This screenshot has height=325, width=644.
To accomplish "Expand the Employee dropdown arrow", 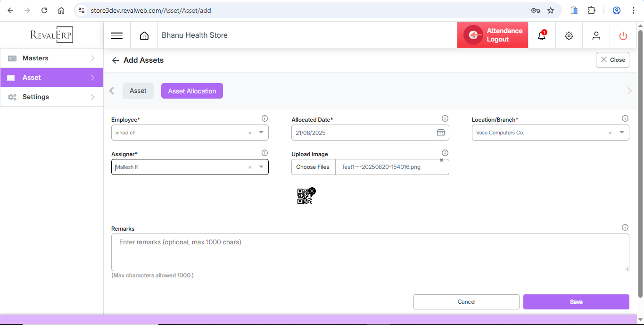I will [x=261, y=133].
